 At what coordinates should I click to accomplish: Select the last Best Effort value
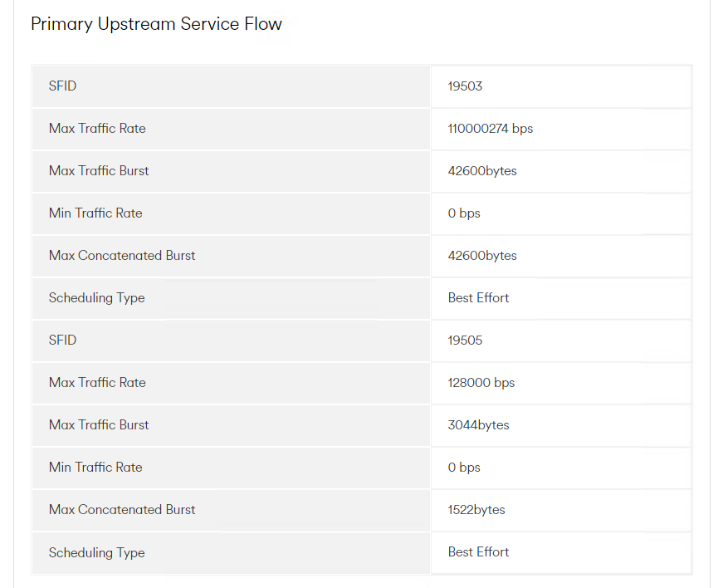(478, 552)
